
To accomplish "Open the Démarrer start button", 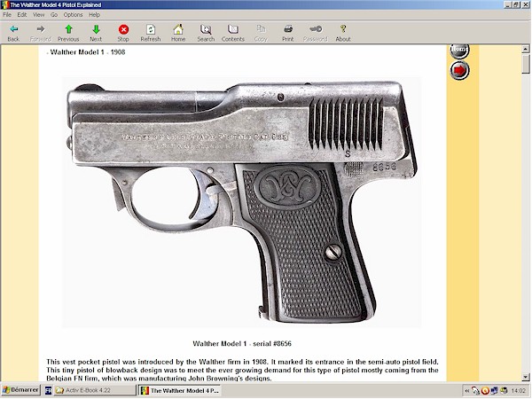I will coord(20,390).
